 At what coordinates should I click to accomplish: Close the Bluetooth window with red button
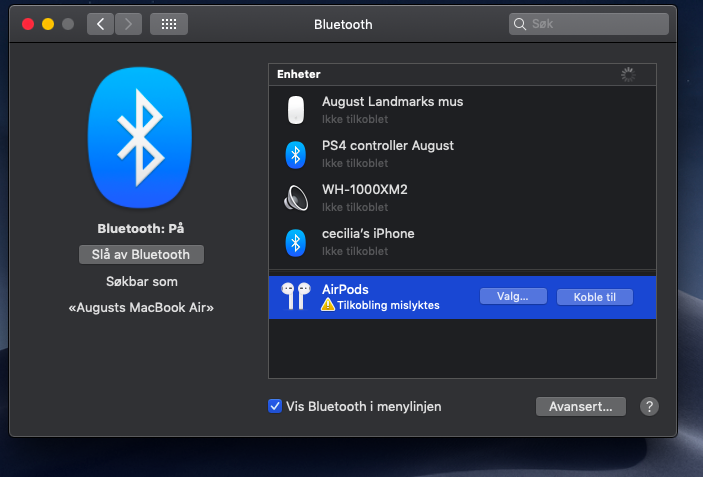pyautogui.click(x=28, y=24)
